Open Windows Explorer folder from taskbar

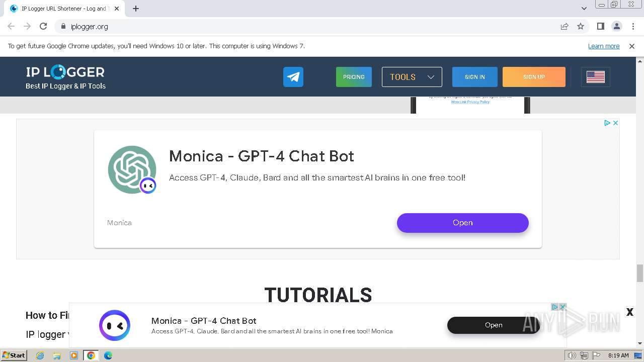57,355
